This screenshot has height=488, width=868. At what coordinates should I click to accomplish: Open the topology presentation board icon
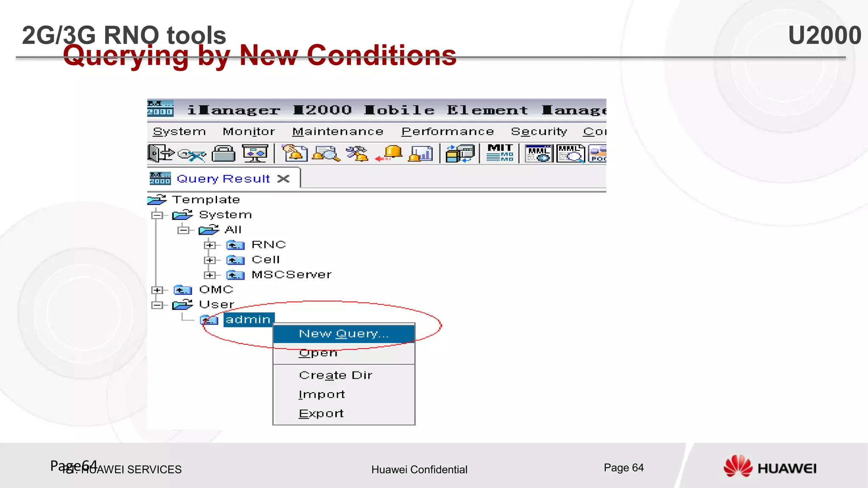click(255, 154)
